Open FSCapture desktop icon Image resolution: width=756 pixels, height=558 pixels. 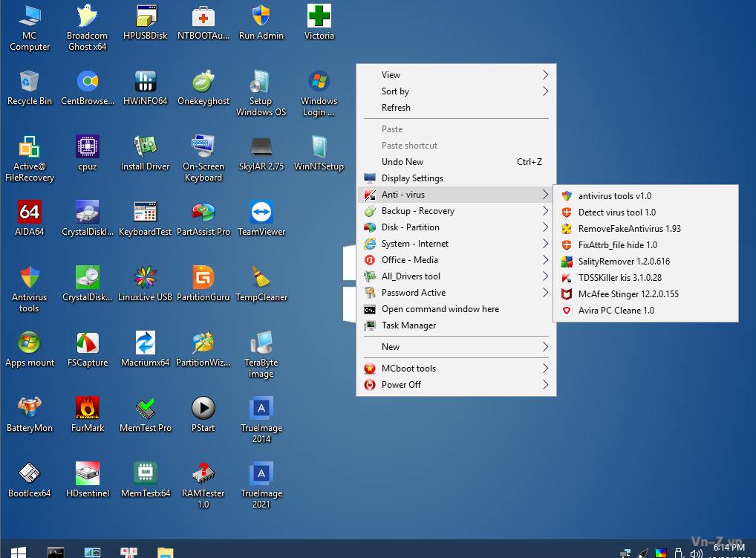[88, 349]
